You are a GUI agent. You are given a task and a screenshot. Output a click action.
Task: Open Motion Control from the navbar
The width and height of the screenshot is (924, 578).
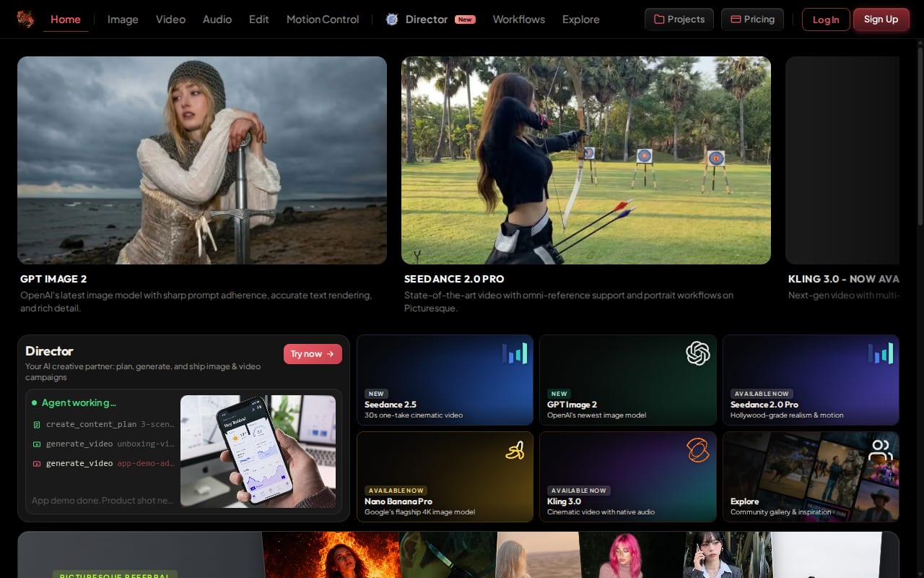coord(323,20)
